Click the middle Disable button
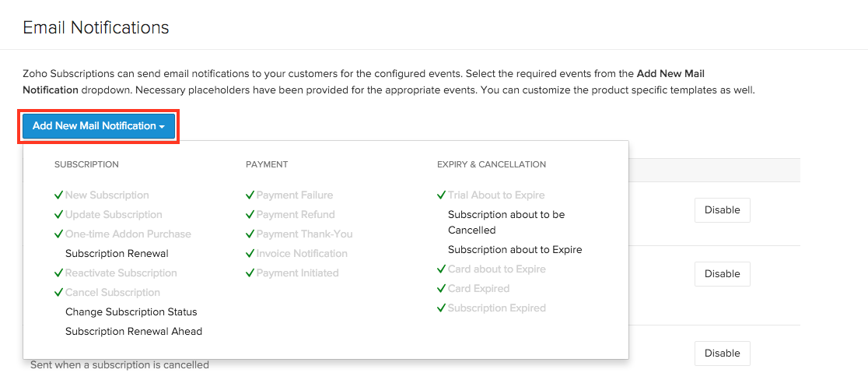 [722, 274]
